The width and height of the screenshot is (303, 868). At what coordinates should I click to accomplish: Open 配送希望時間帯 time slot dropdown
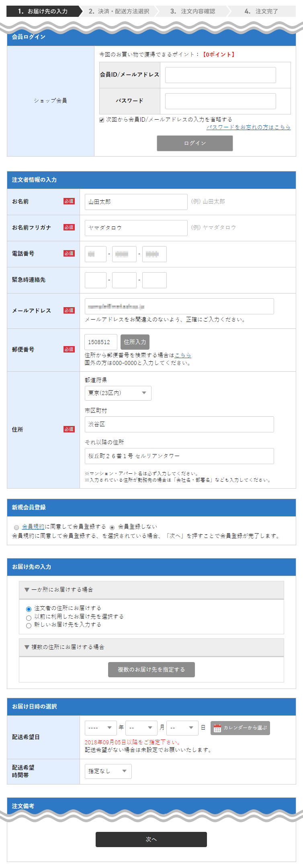pyautogui.click(x=108, y=771)
